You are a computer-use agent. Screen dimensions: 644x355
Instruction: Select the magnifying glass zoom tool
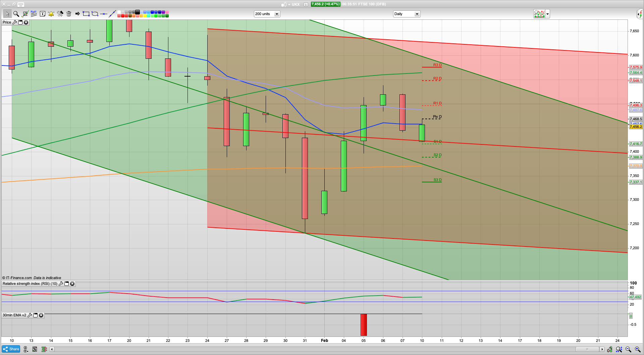pos(16,14)
